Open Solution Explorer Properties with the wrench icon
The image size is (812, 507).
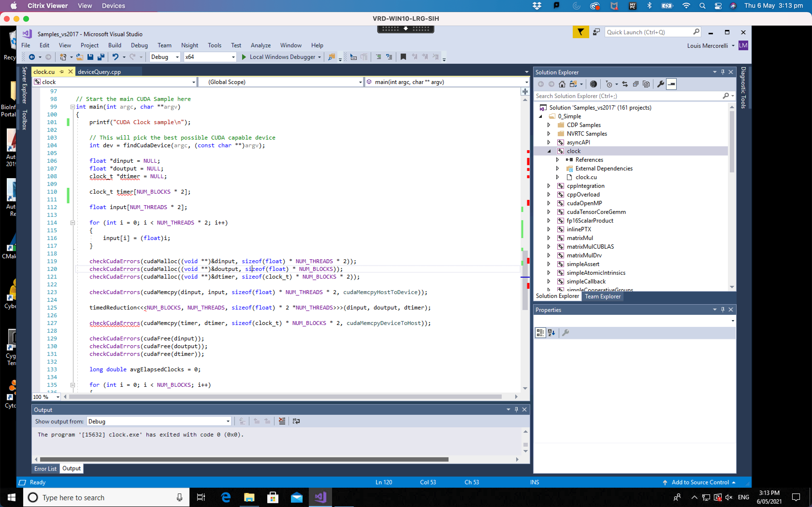click(660, 84)
